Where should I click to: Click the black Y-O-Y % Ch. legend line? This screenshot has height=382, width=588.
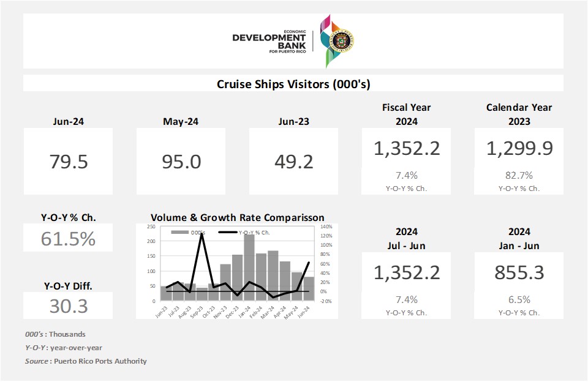[228, 233]
